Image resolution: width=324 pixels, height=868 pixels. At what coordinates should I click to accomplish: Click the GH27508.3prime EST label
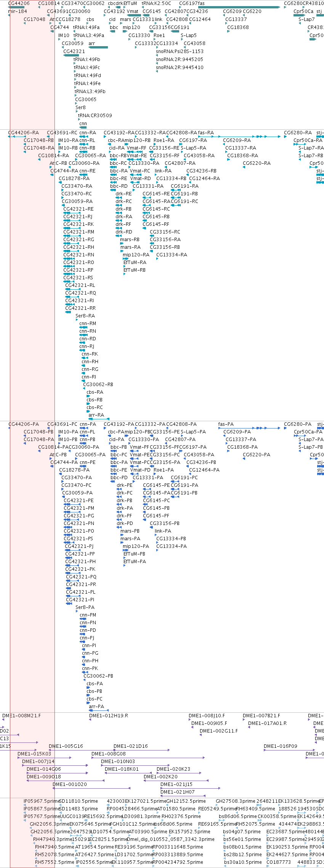(236, 801)
